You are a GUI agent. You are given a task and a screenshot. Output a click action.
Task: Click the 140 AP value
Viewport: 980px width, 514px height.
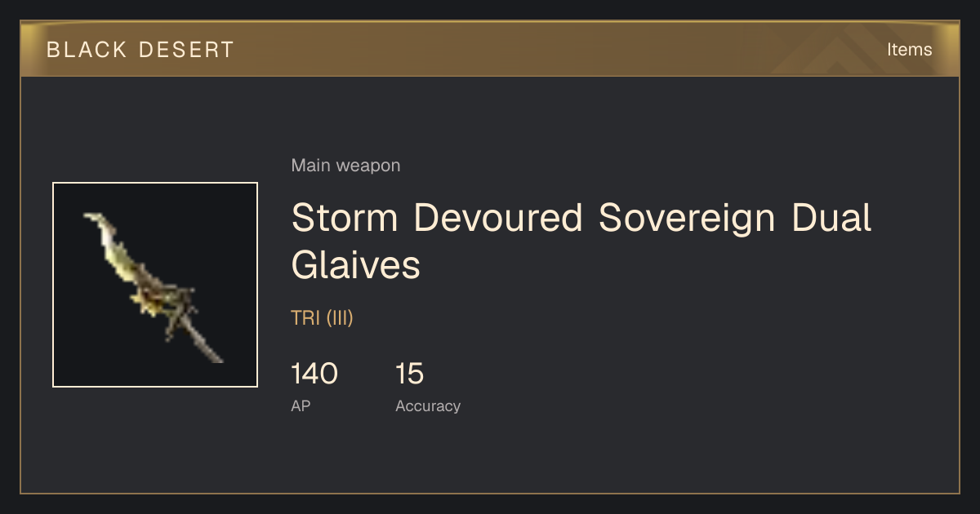pyautogui.click(x=314, y=374)
